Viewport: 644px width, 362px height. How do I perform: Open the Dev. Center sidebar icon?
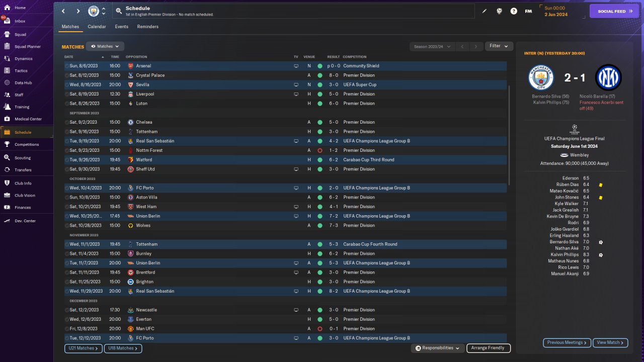(7, 221)
